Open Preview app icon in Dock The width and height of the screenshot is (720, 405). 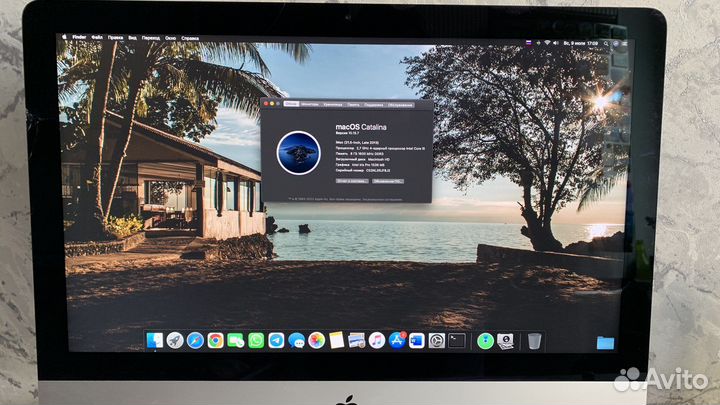(x=357, y=341)
